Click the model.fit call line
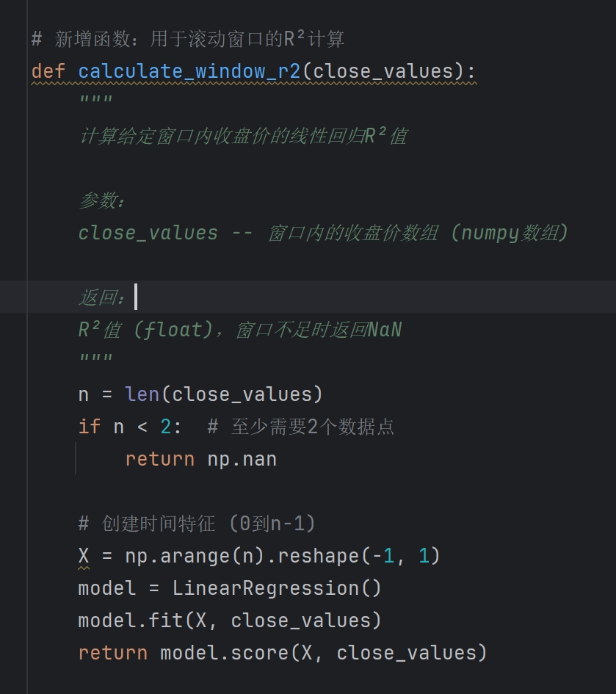This screenshot has height=694, width=616. 230,621
